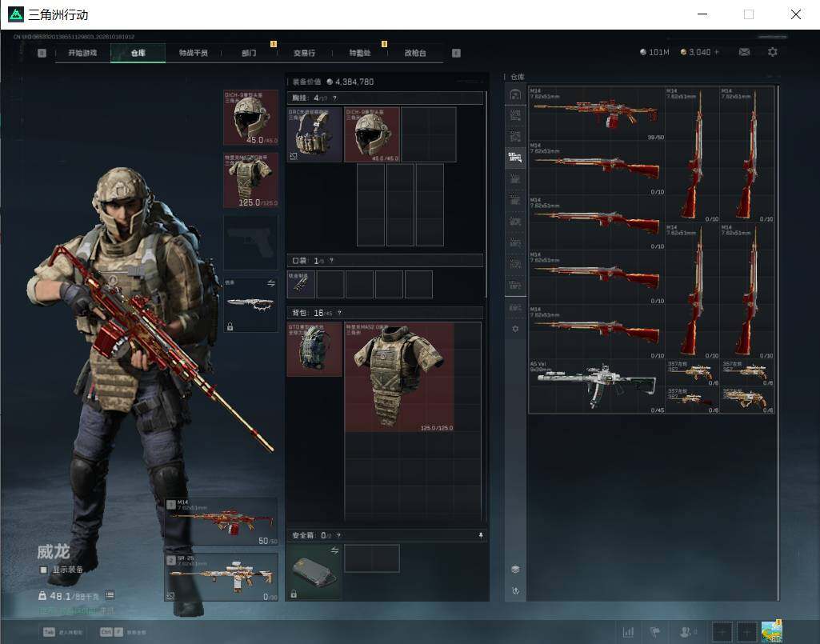Toggle the 显示装备 checkbox
The width and height of the screenshot is (820, 644).
click(x=44, y=570)
